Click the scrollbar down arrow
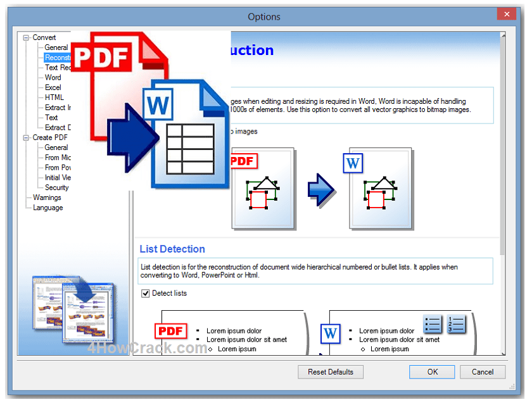 click(503, 353)
